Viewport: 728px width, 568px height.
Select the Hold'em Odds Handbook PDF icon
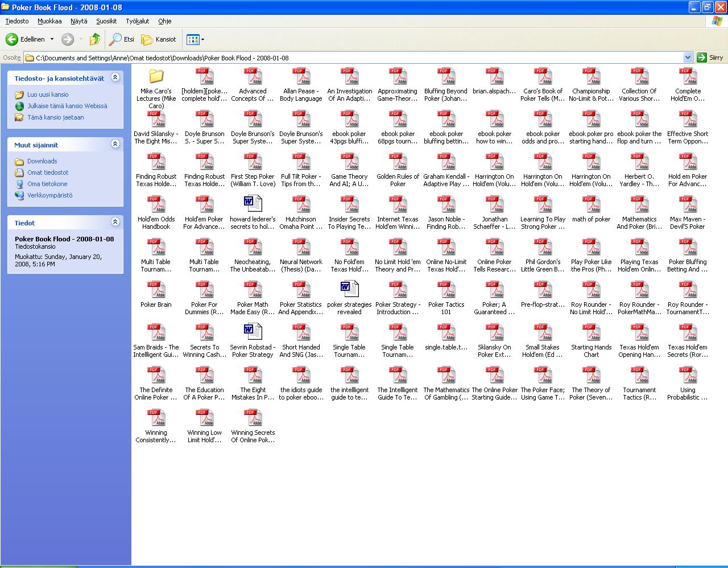[156, 204]
